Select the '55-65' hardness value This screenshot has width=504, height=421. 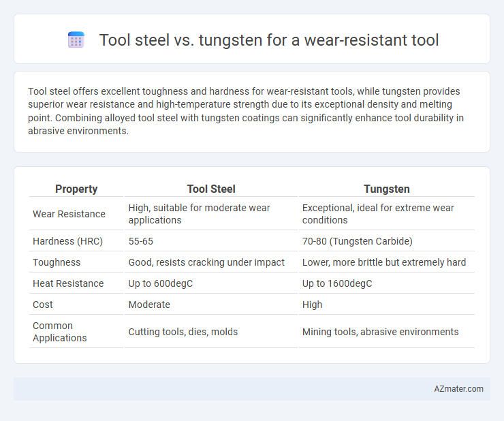click(x=141, y=241)
